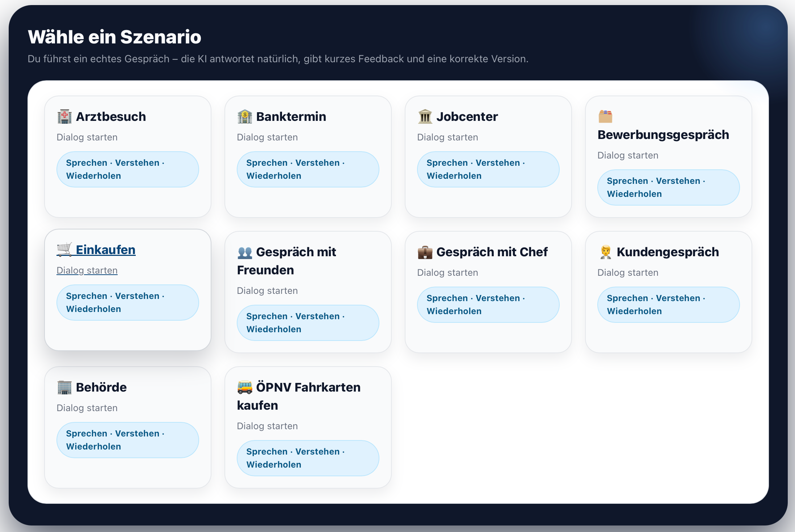The image size is (795, 532).
Task: Click the bus icon of ÖPNV Fahrkarten kaufen
Action: point(245,388)
